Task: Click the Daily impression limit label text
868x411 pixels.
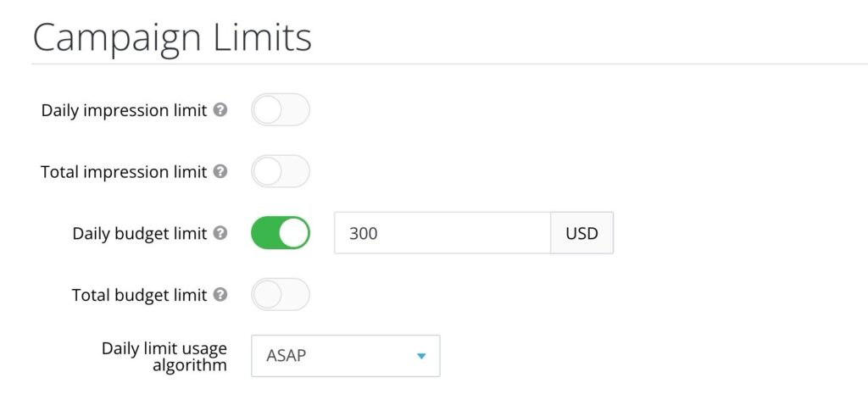Action: [x=124, y=110]
